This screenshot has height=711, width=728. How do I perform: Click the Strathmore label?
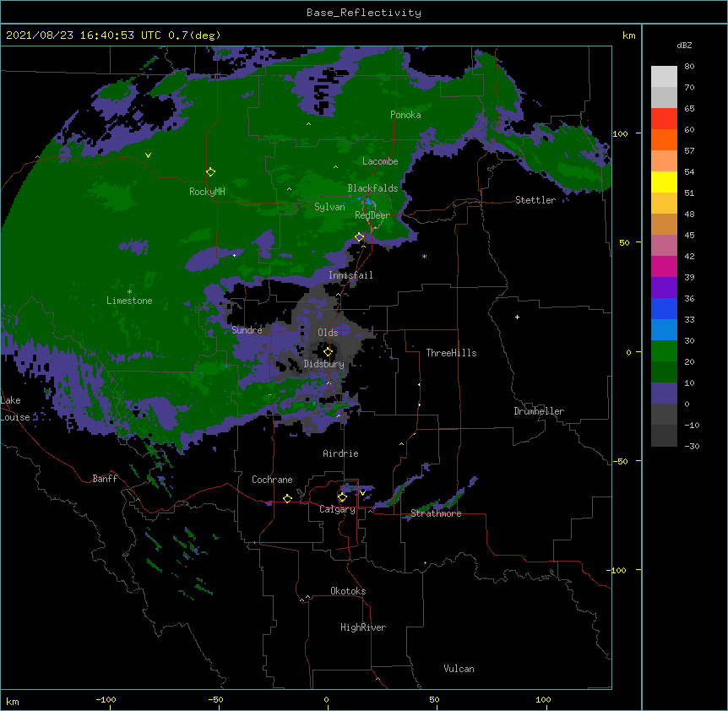click(x=436, y=513)
